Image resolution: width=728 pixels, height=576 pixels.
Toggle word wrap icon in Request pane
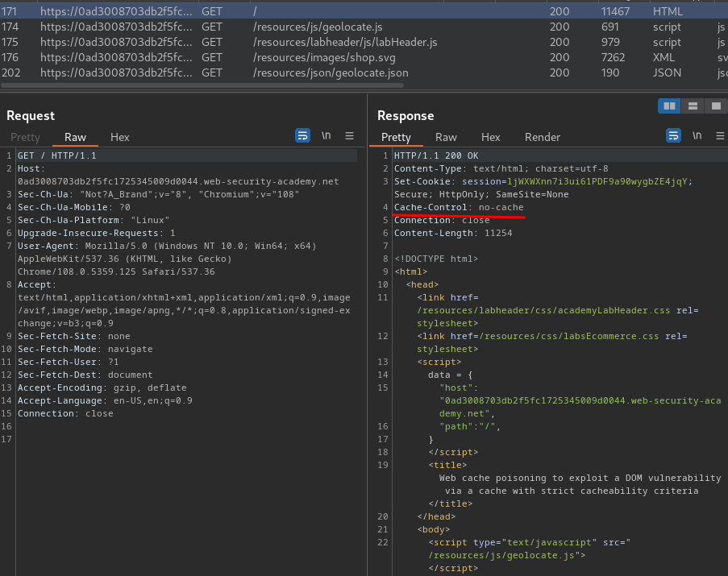(302, 136)
